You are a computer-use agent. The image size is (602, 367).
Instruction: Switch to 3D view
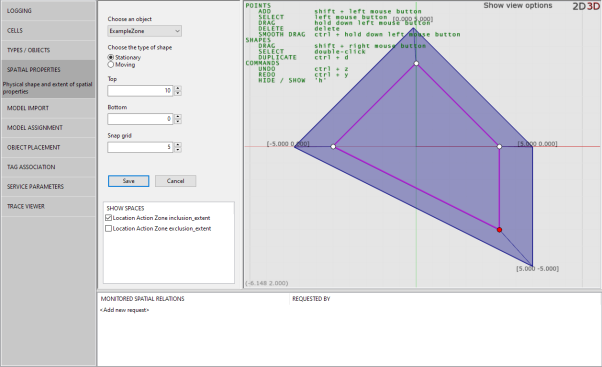[x=593, y=6]
